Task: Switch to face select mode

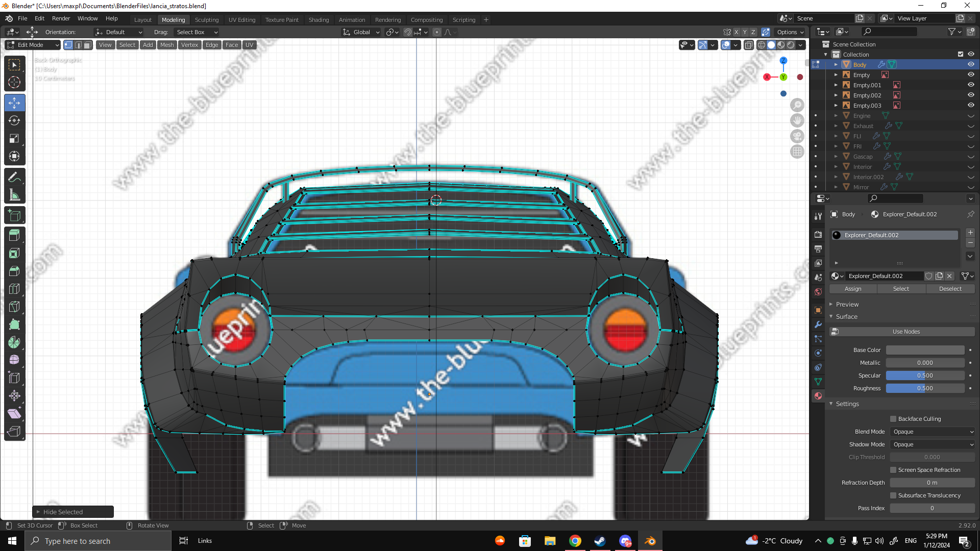Action: click(x=88, y=45)
